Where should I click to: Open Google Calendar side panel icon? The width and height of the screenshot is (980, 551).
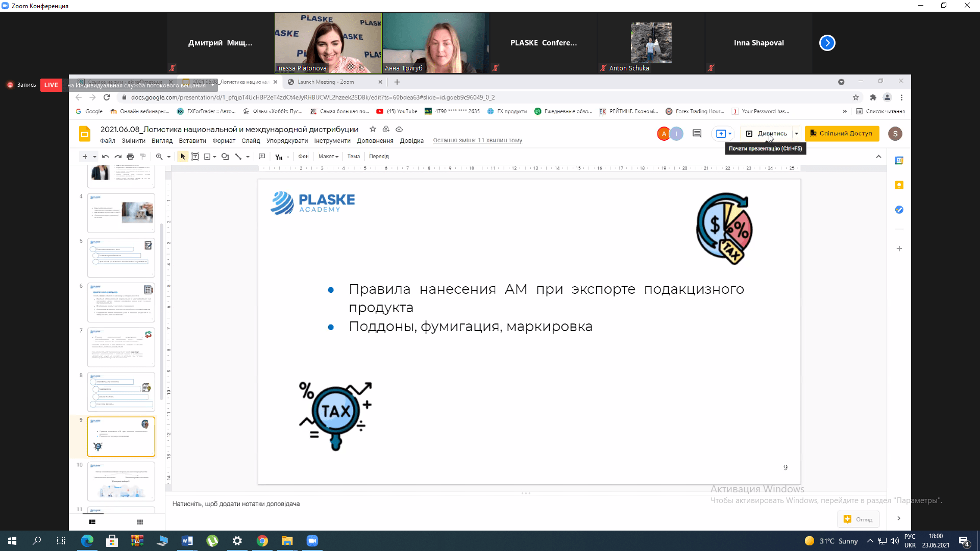(x=899, y=161)
